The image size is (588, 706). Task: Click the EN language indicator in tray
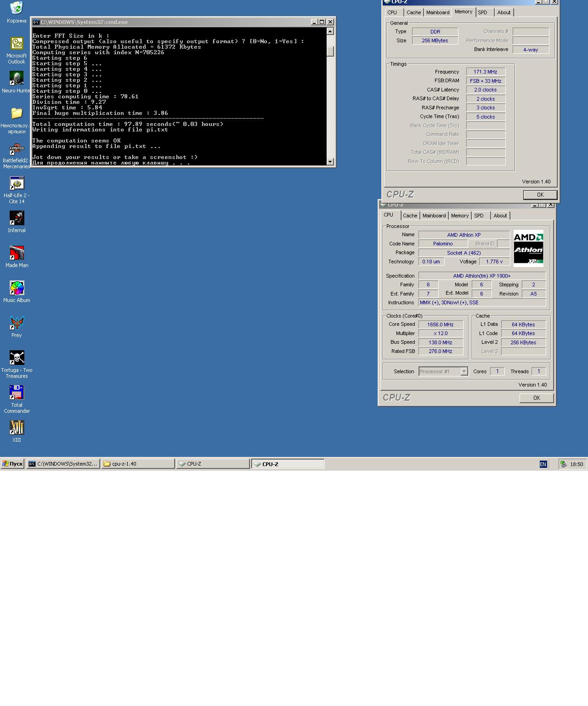click(543, 464)
